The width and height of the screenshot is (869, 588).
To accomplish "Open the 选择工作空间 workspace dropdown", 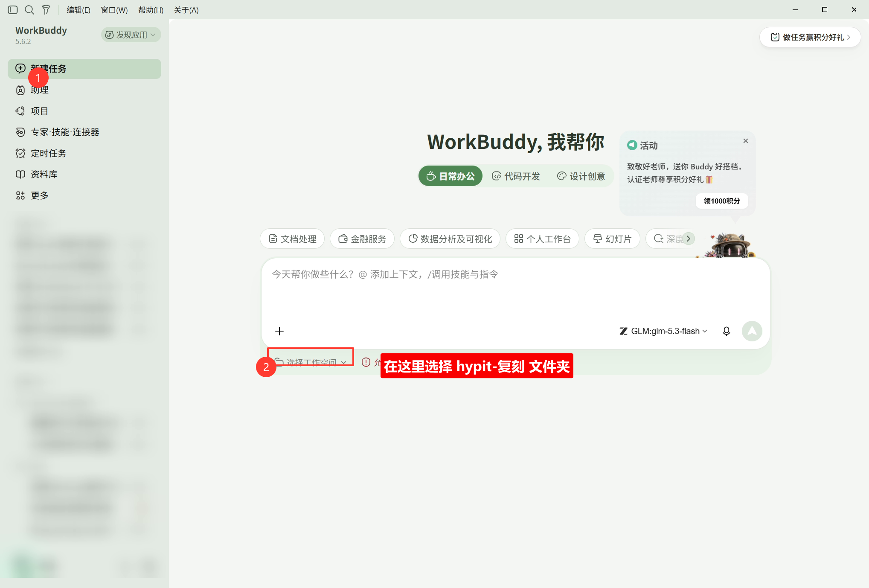I will tap(311, 362).
